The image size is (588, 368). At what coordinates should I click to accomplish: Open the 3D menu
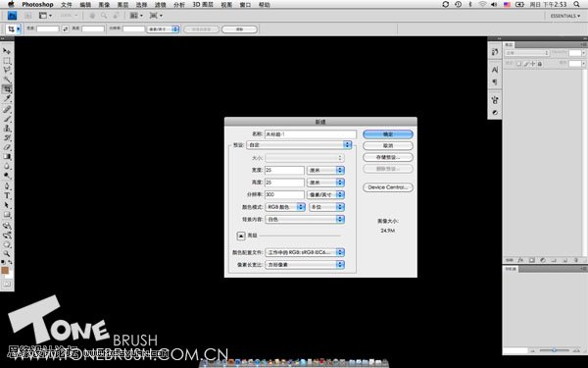pos(203,5)
